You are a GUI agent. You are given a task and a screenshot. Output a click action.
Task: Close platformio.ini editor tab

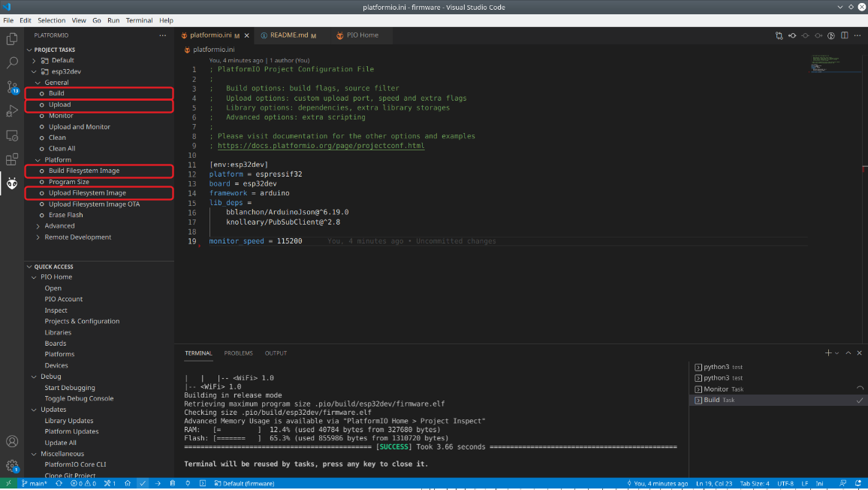(247, 35)
